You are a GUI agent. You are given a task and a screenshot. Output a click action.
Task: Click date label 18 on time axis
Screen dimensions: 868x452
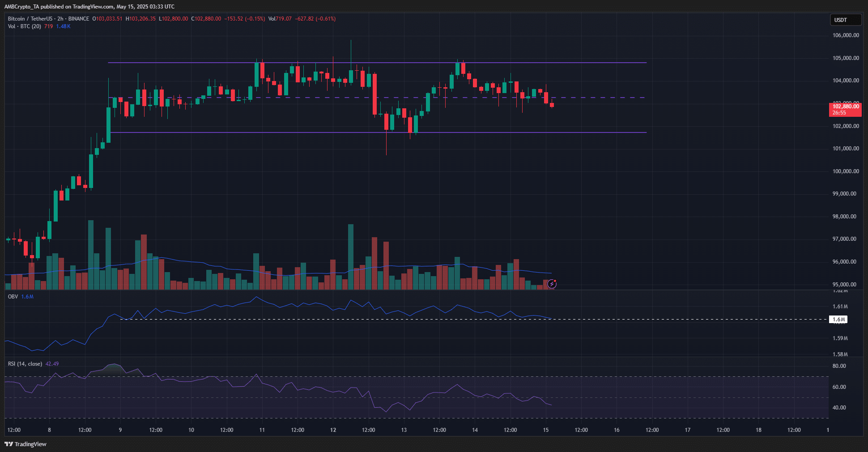point(758,430)
